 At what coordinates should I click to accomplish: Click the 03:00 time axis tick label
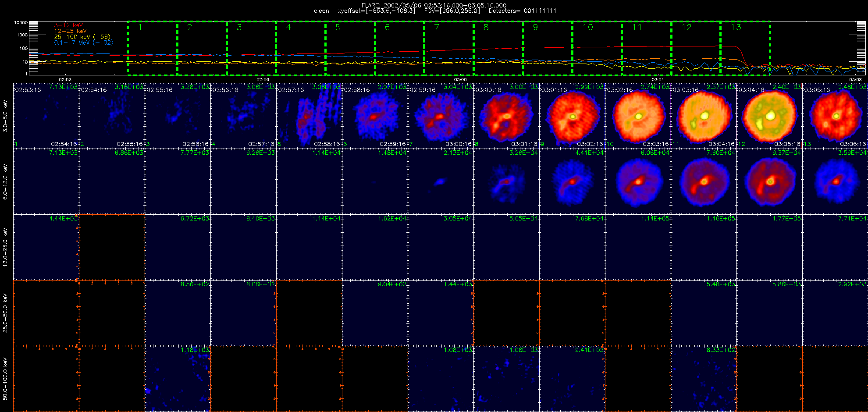coord(460,80)
